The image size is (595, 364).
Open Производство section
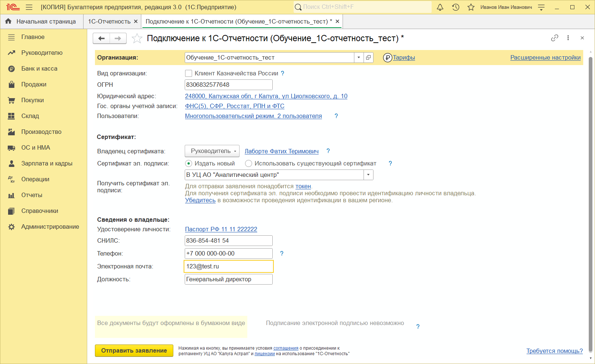[43, 132]
